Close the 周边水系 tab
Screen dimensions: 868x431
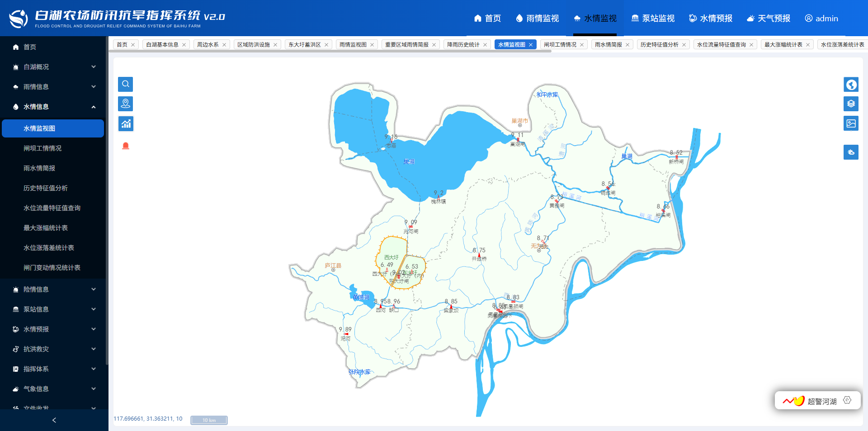(x=224, y=45)
